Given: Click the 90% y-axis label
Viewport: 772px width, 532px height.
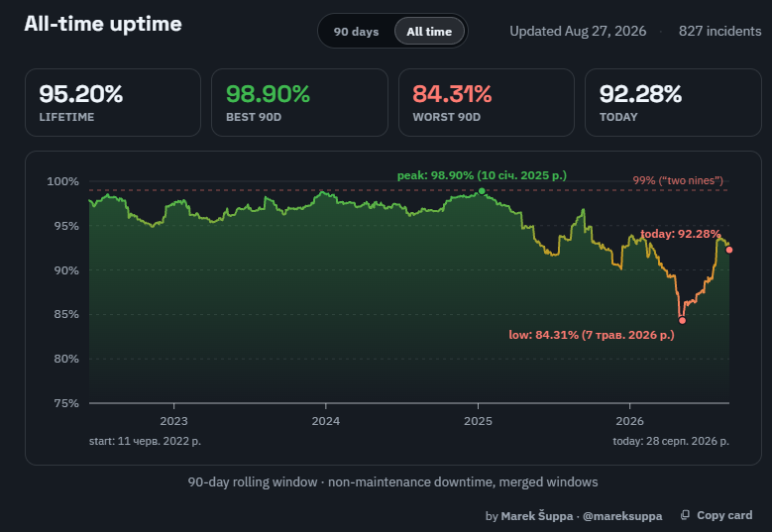Looking at the screenshot, I should coord(66,270).
